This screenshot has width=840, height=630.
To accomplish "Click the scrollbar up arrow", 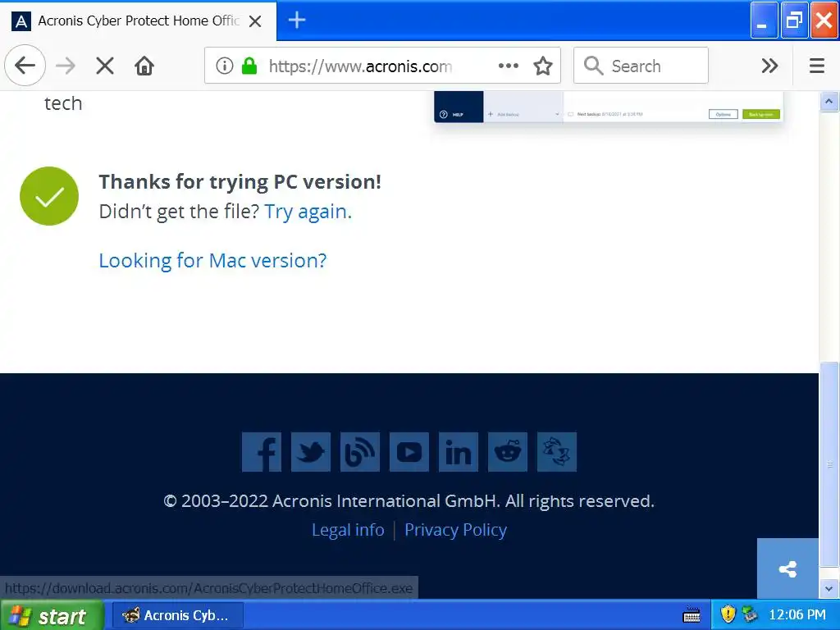I will pos(829,101).
